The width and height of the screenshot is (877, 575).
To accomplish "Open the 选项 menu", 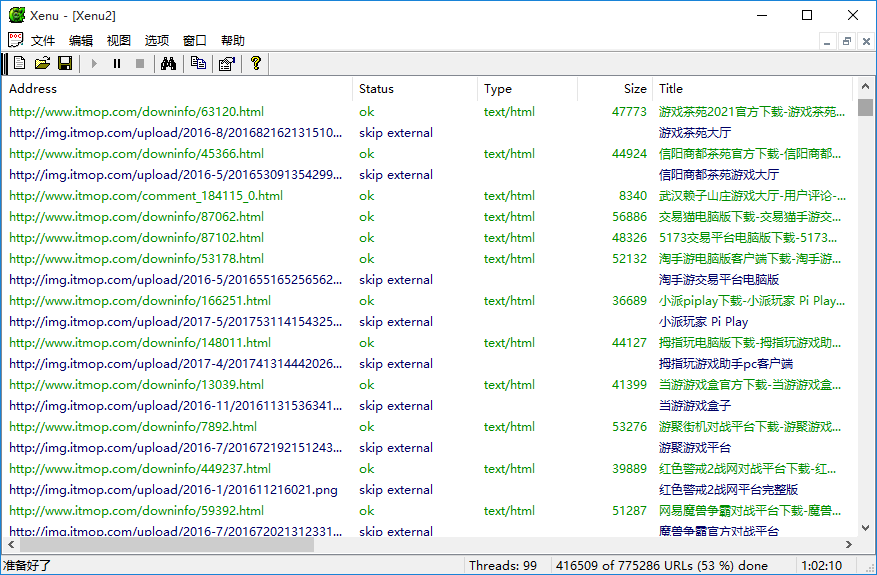I will tap(157, 40).
